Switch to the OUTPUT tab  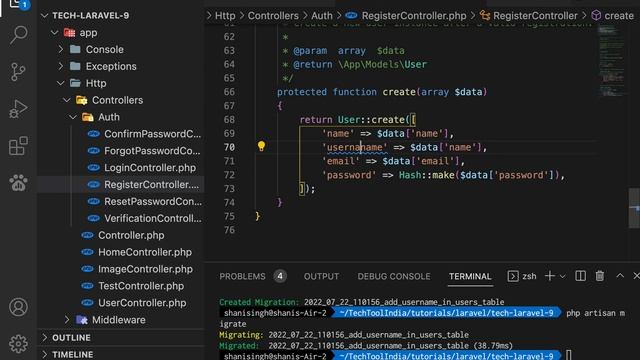click(x=321, y=276)
